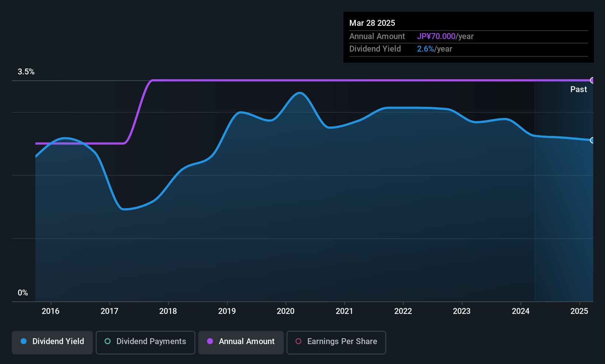Toggle the Dividend Yield legend series
Screen dimensions: 605x364
point(52,342)
